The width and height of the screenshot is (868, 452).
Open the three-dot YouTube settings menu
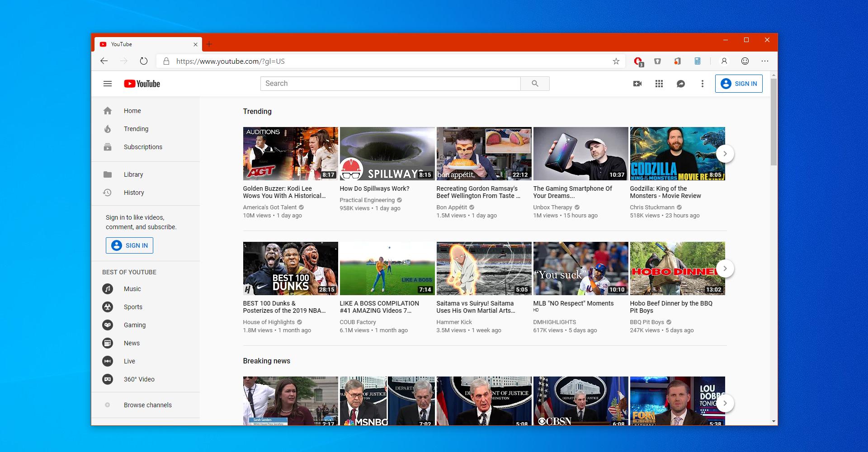(702, 84)
